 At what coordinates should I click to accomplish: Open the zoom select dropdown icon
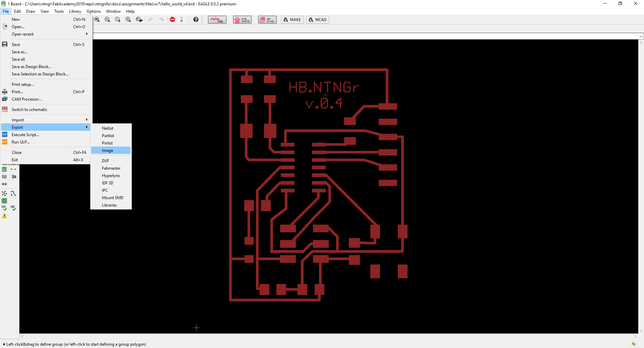pos(139,19)
